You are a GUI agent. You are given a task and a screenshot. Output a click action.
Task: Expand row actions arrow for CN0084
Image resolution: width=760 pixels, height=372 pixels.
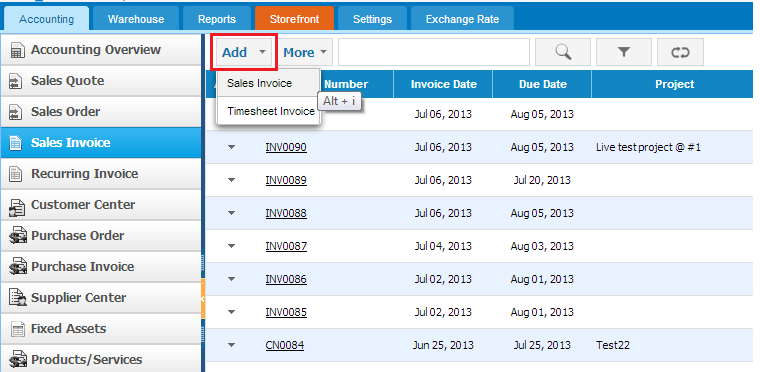[231, 345]
